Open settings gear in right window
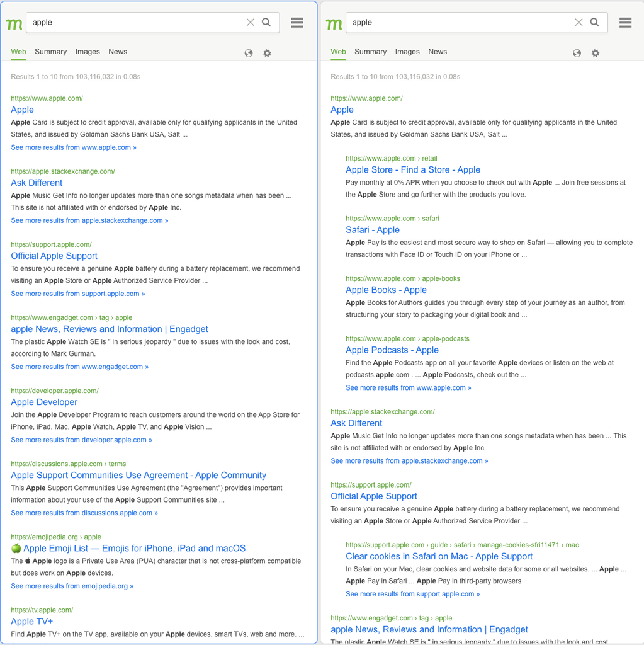 (596, 53)
